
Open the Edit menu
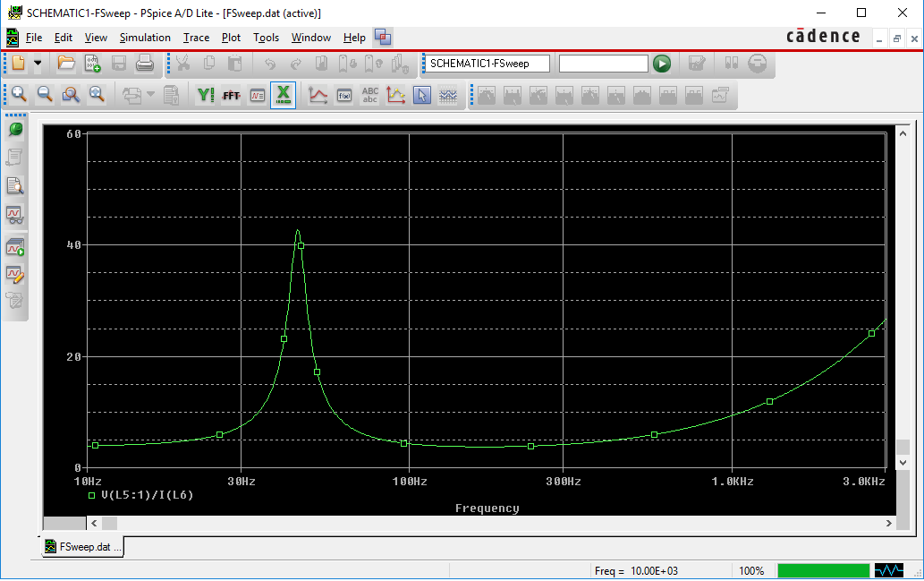point(63,38)
